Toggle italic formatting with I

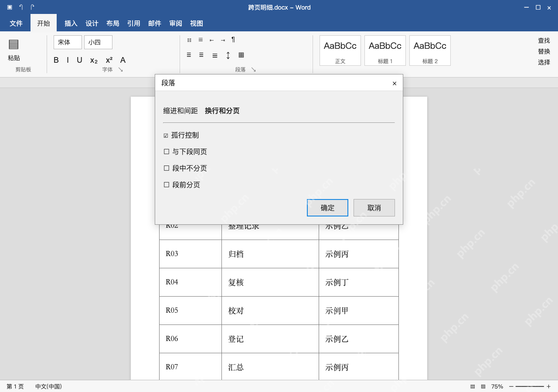[x=68, y=60]
